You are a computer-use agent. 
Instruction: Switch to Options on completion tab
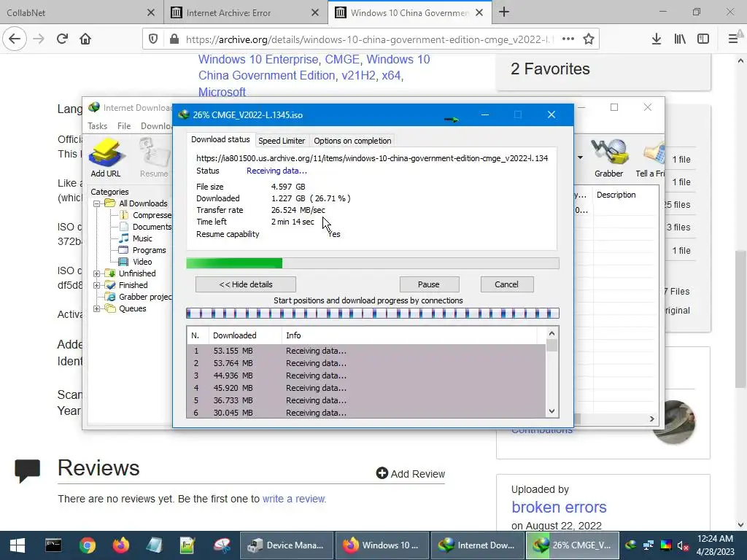click(x=352, y=141)
